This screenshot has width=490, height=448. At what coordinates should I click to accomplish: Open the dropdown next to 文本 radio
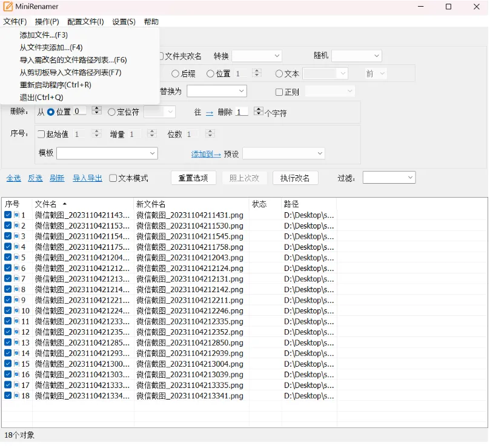pos(325,74)
